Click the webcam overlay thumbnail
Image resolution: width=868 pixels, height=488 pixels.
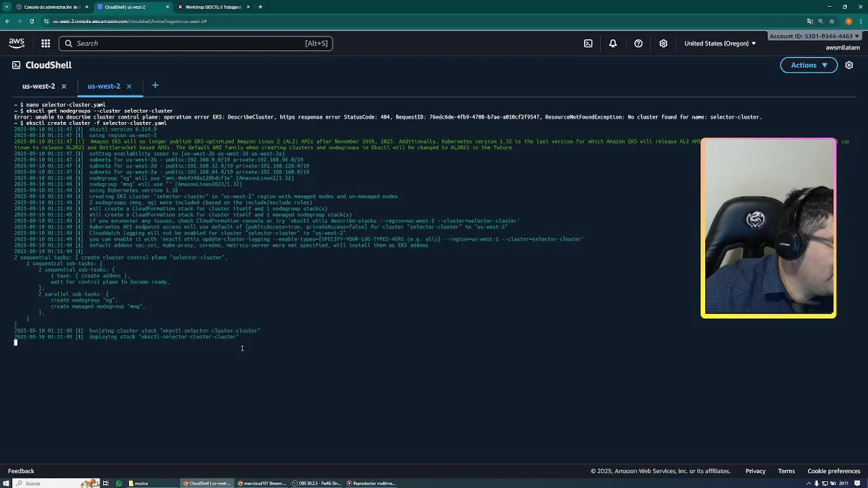(x=768, y=228)
